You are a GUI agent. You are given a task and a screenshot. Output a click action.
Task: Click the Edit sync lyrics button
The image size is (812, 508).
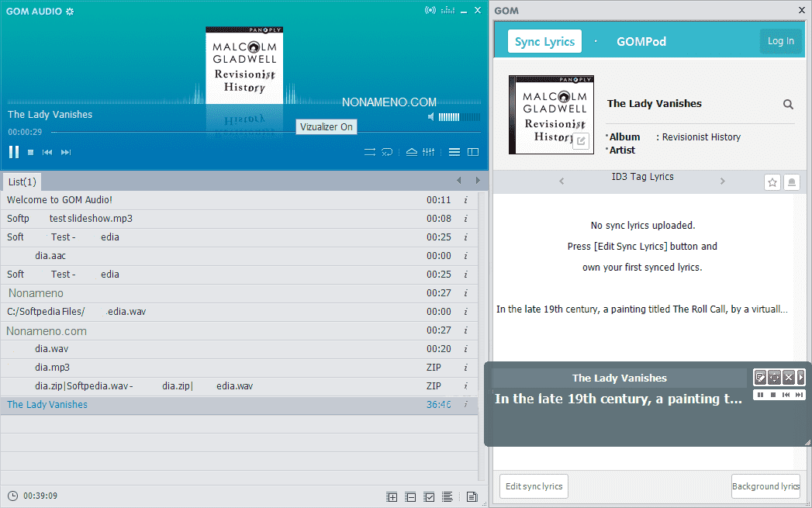(x=533, y=486)
